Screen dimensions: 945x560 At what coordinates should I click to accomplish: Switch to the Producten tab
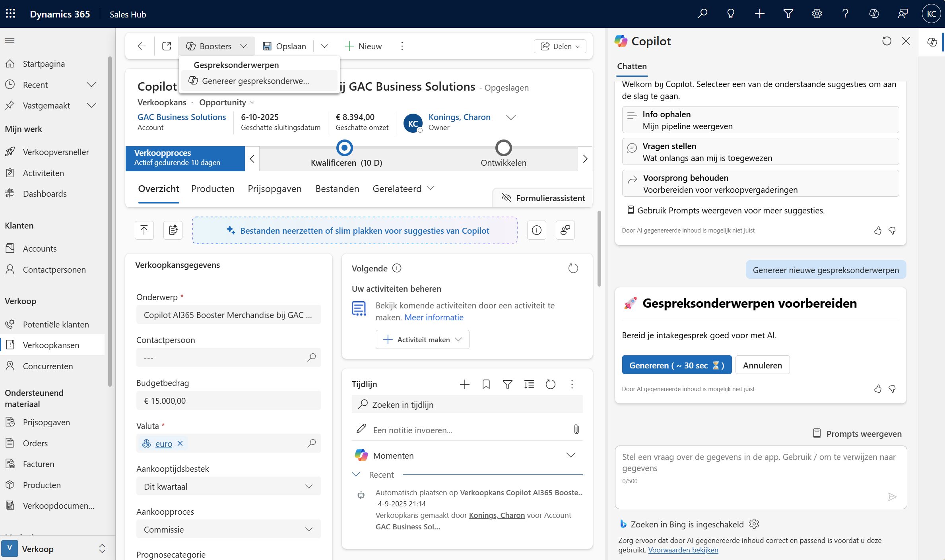pyautogui.click(x=213, y=189)
